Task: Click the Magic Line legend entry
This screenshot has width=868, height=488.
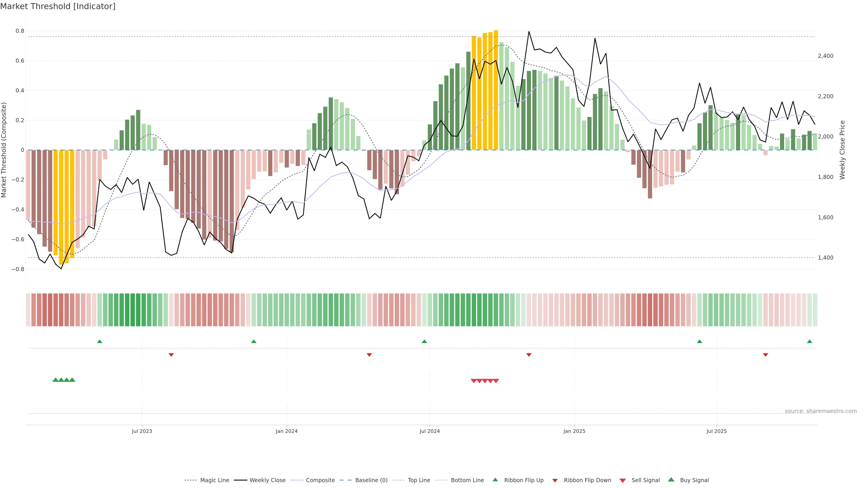Action: [x=214, y=480]
